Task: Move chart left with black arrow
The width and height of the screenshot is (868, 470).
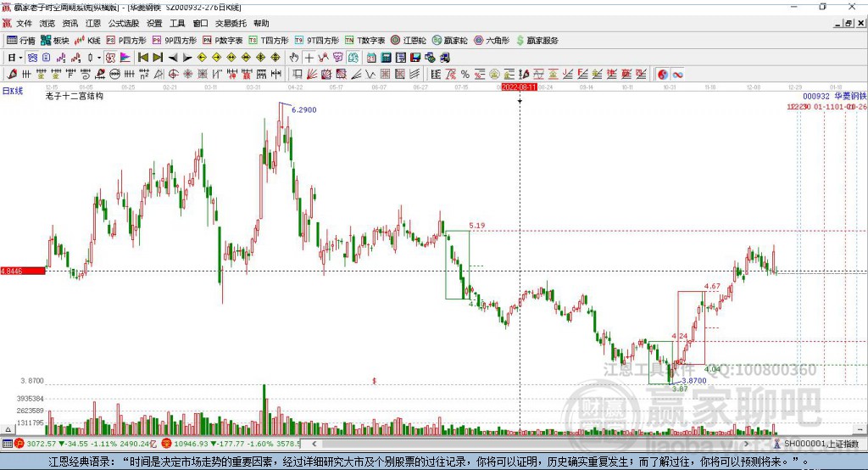Action: coord(173,58)
